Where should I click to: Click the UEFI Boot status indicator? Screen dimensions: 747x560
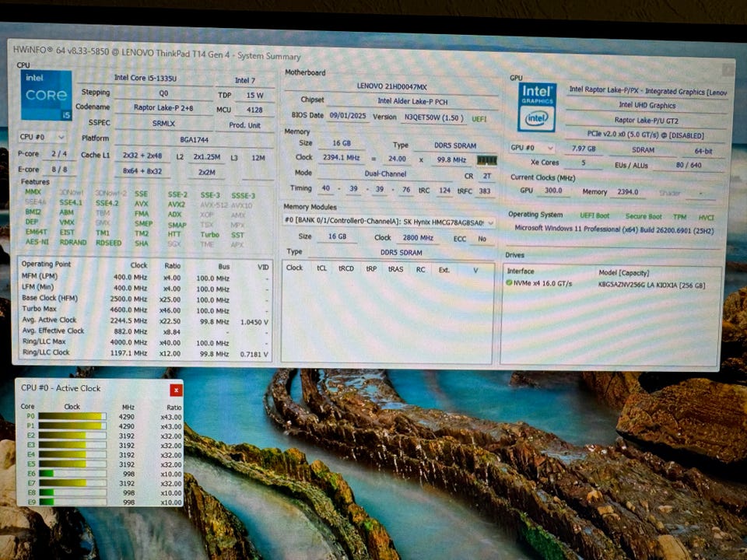pos(595,215)
